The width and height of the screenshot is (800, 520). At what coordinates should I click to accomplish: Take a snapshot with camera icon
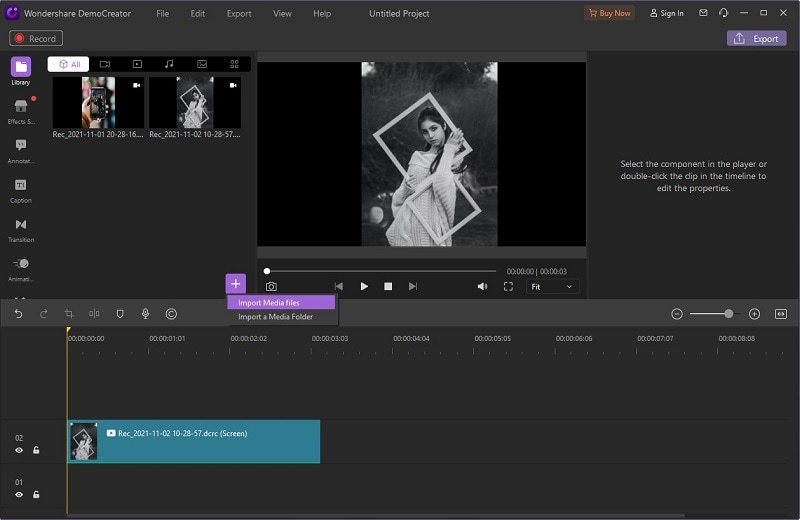[271, 287]
